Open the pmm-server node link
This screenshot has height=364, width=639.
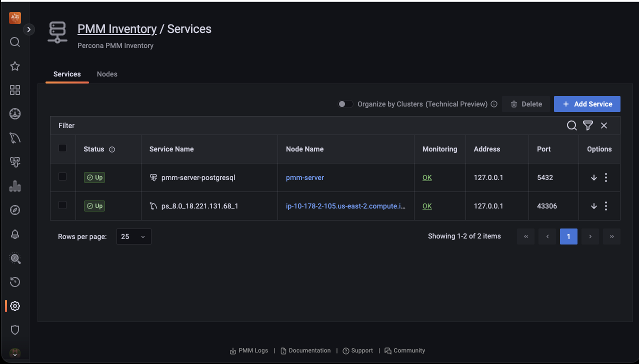[305, 177]
